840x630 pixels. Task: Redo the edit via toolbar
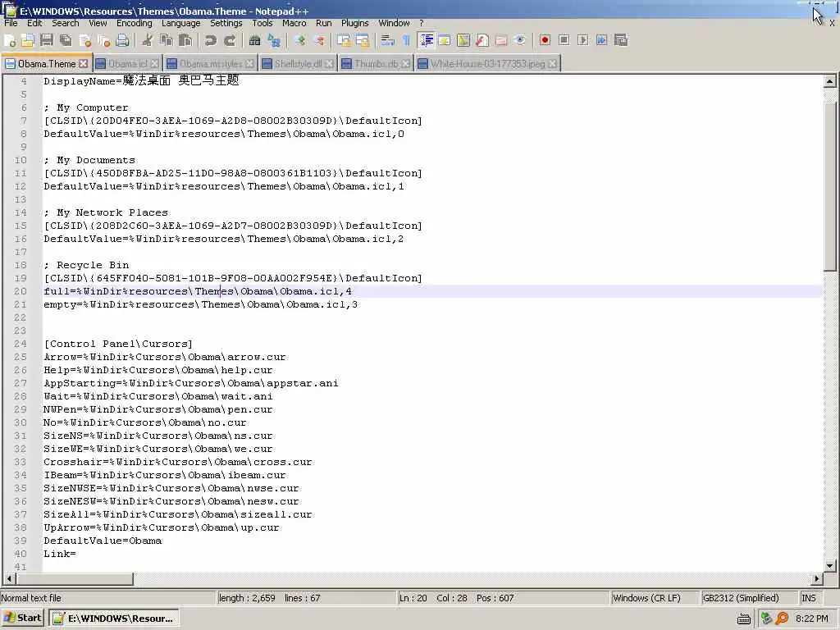tap(230, 40)
